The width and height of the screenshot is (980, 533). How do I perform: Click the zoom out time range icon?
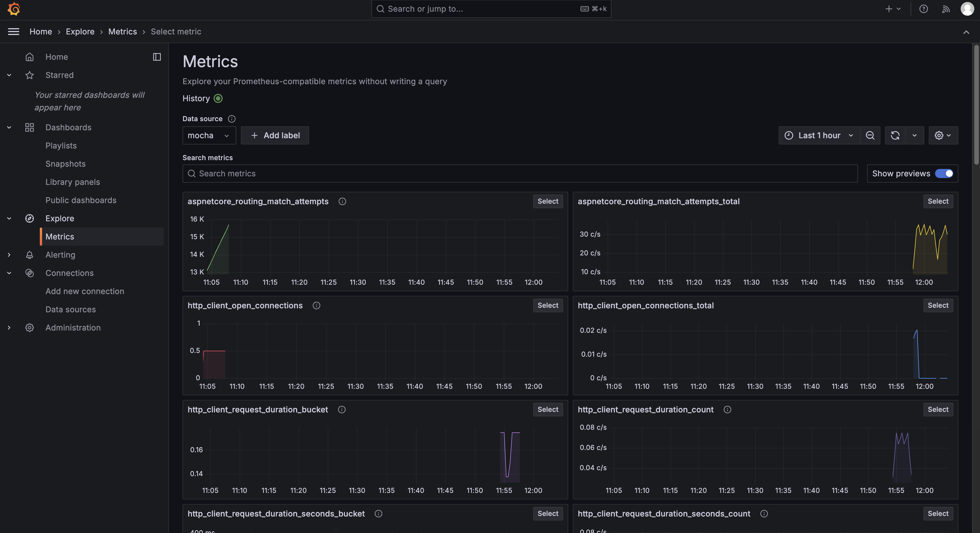(870, 135)
